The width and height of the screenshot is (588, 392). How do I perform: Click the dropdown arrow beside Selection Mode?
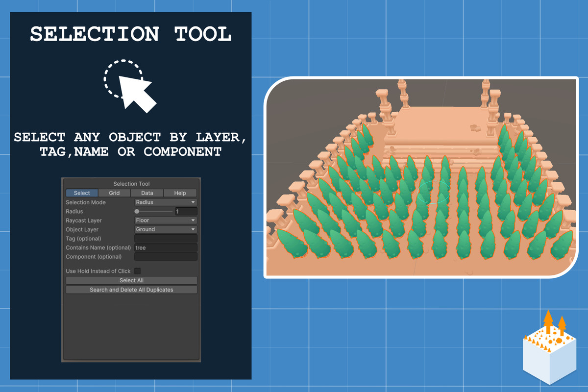194,202
